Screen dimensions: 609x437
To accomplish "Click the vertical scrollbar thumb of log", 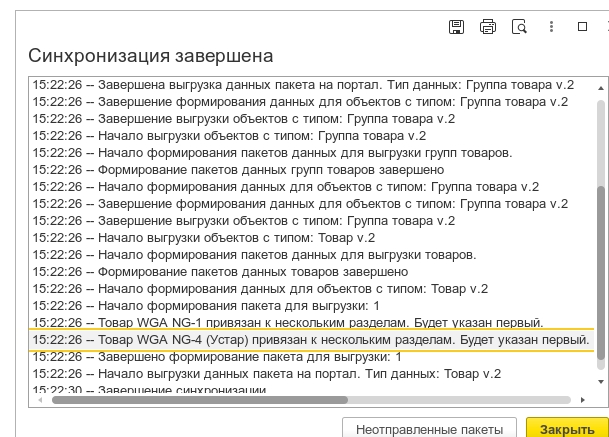I will 600,275.
